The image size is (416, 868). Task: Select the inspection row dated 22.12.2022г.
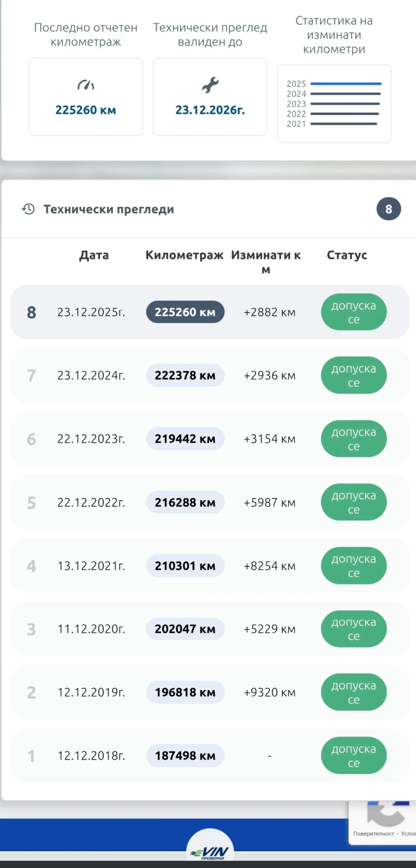[x=91, y=503]
